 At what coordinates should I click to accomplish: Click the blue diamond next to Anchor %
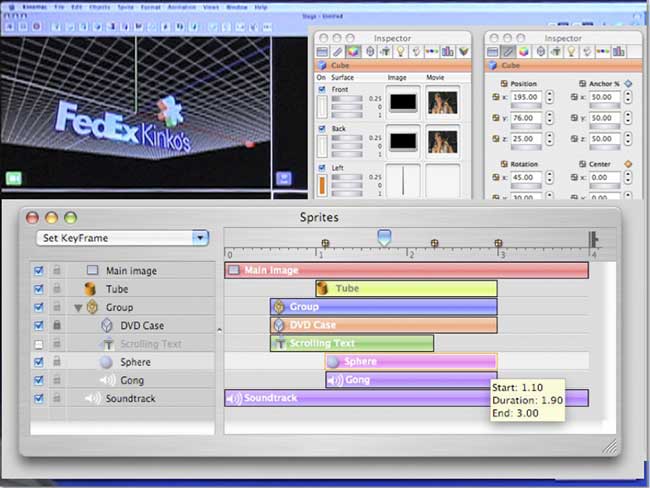(628, 83)
